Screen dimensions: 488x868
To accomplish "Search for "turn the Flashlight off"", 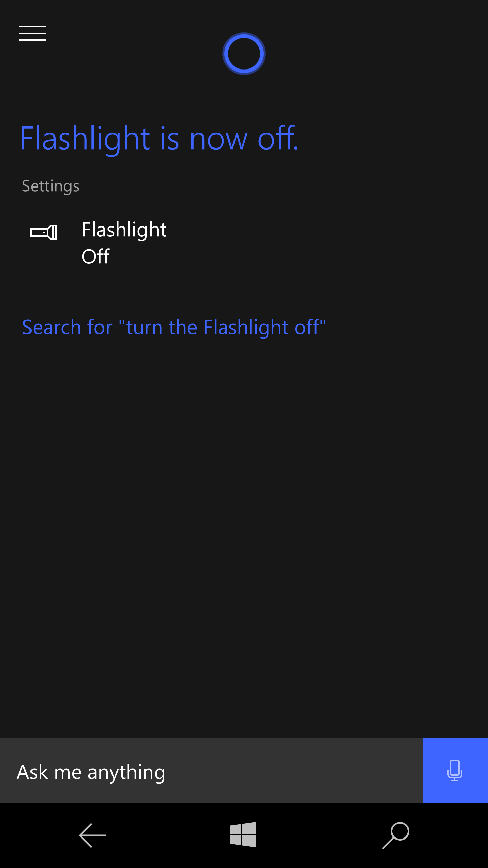I will (x=174, y=327).
